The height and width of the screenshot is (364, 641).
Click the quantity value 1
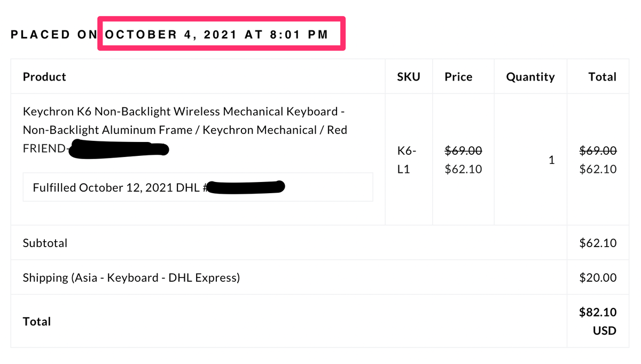(x=551, y=160)
